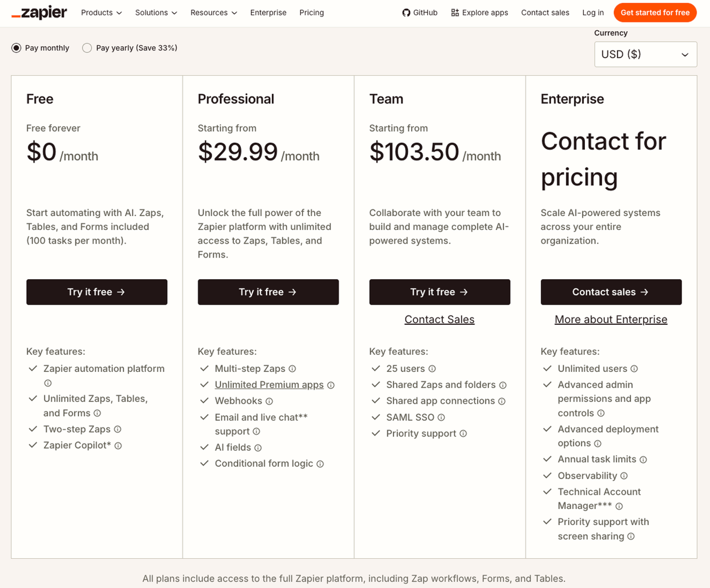Open info icon beside Conditional form logic
Viewport: 710px width, 588px height.
pos(320,464)
